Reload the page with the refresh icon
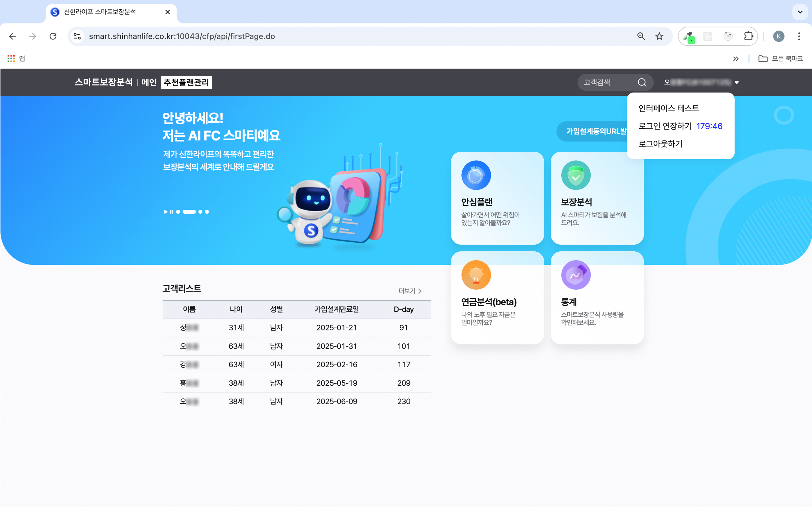812x507 pixels. point(53,36)
